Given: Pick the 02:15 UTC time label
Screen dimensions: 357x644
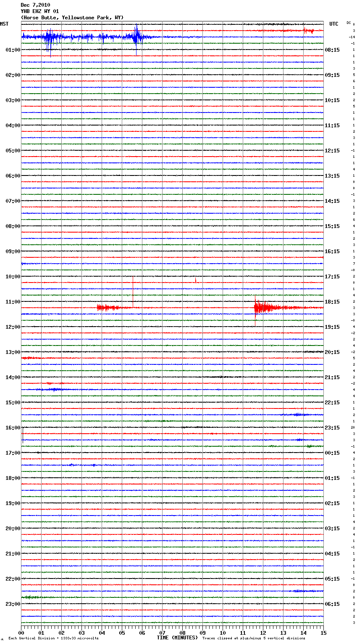Looking at the screenshot, I should (332, 503).
